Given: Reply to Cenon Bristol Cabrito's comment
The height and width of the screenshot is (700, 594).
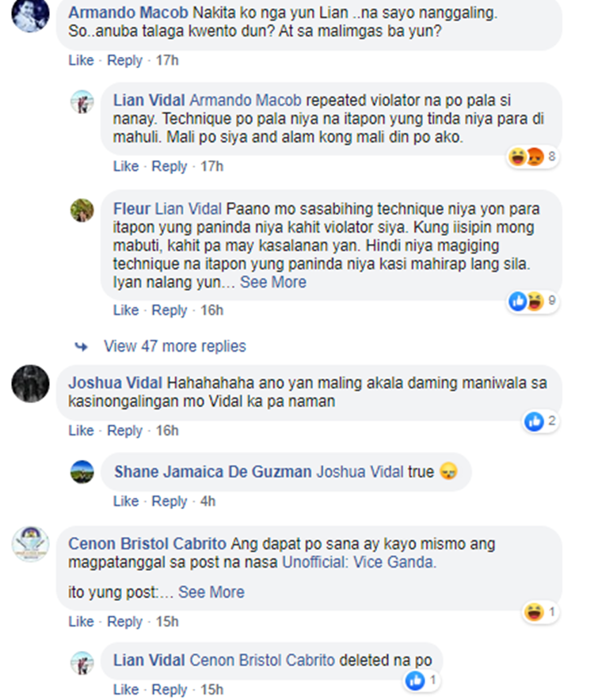Looking at the screenshot, I should click(124, 622).
